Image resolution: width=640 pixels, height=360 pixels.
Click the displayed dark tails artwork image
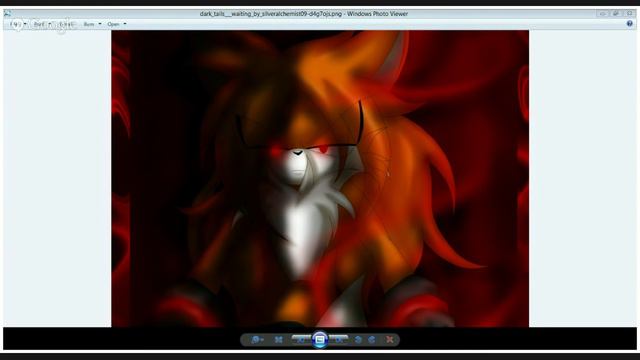[320, 178]
